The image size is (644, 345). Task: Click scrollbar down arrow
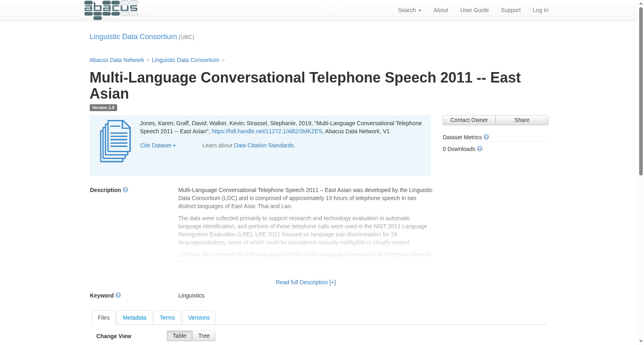pyautogui.click(x=641, y=342)
